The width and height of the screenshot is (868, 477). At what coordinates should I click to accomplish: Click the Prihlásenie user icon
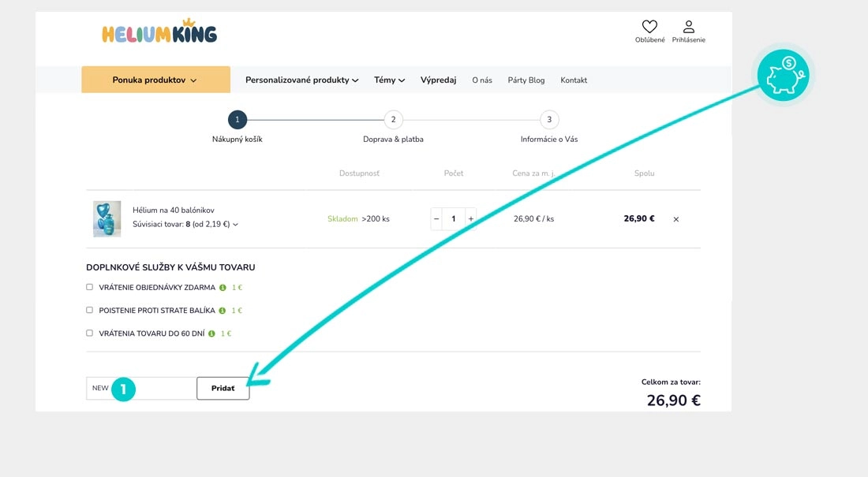[x=689, y=28]
